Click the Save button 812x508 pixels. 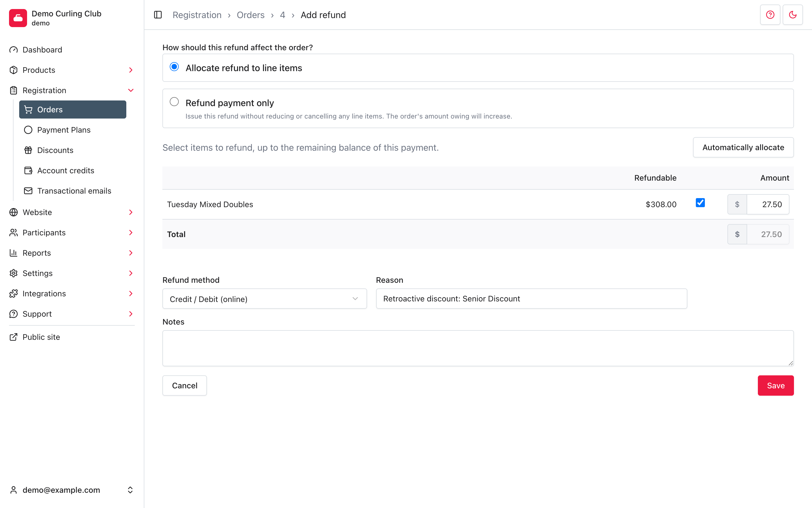click(x=775, y=385)
